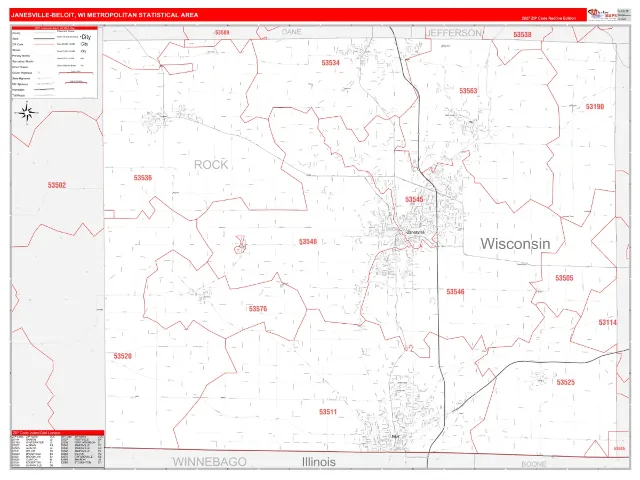640x480 pixels.
Task: Click the BOONE county label
Action: [x=534, y=464]
